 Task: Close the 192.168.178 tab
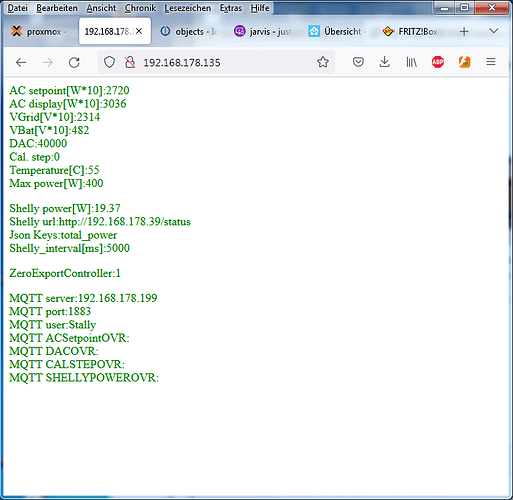coord(139,31)
